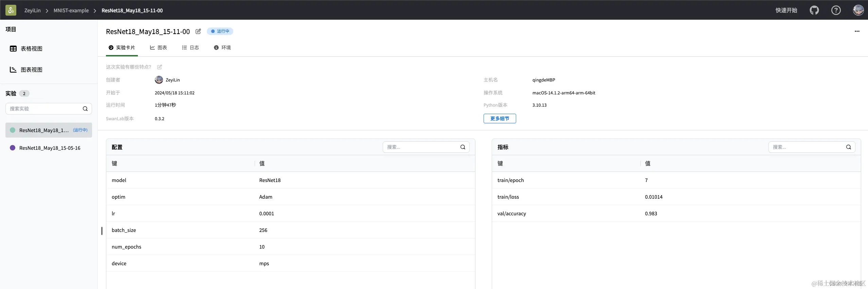Open the GitHub icon link
The width and height of the screenshot is (868, 289).
click(x=814, y=10)
